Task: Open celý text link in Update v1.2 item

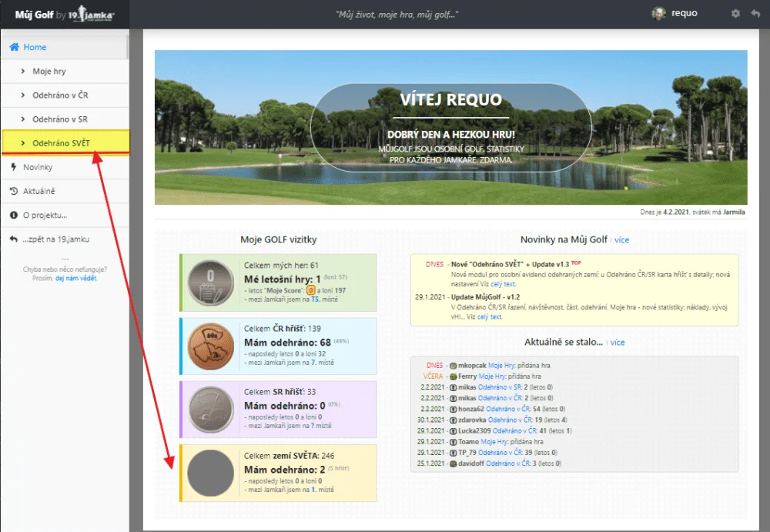Action: (x=489, y=317)
